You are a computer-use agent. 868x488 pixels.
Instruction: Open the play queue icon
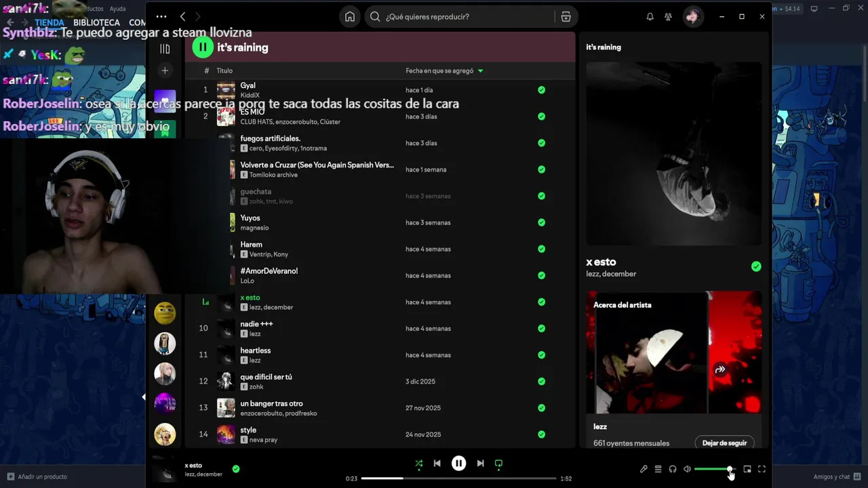tap(658, 469)
